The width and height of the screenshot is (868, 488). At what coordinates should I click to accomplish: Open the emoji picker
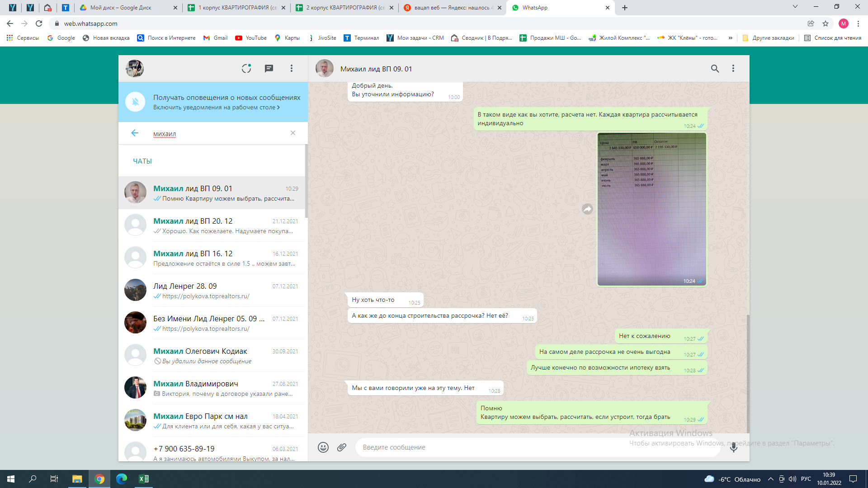pyautogui.click(x=323, y=447)
